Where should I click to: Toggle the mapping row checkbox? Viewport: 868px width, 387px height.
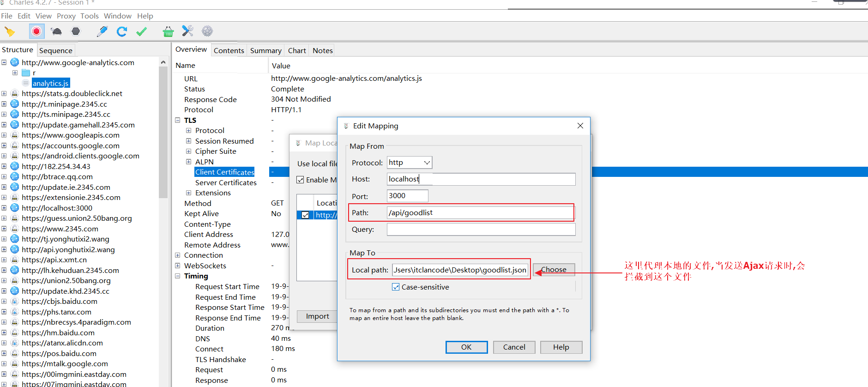click(305, 215)
